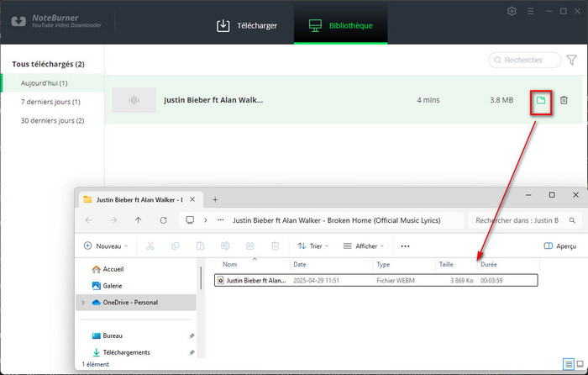Go up one folder level in Explorer
Viewport: 588px width, 375px height.
pyautogui.click(x=139, y=220)
